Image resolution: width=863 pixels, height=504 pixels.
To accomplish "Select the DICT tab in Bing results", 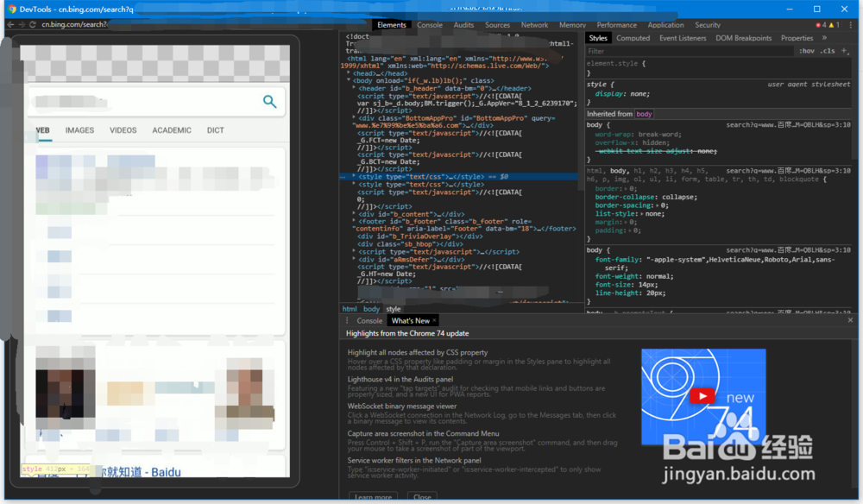I will tap(215, 130).
